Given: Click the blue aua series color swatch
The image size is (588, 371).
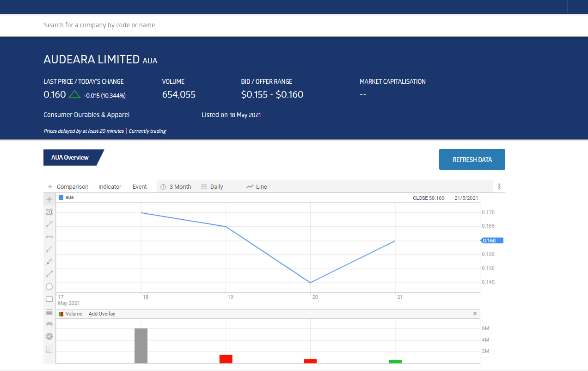Looking at the screenshot, I should click(x=61, y=198).
